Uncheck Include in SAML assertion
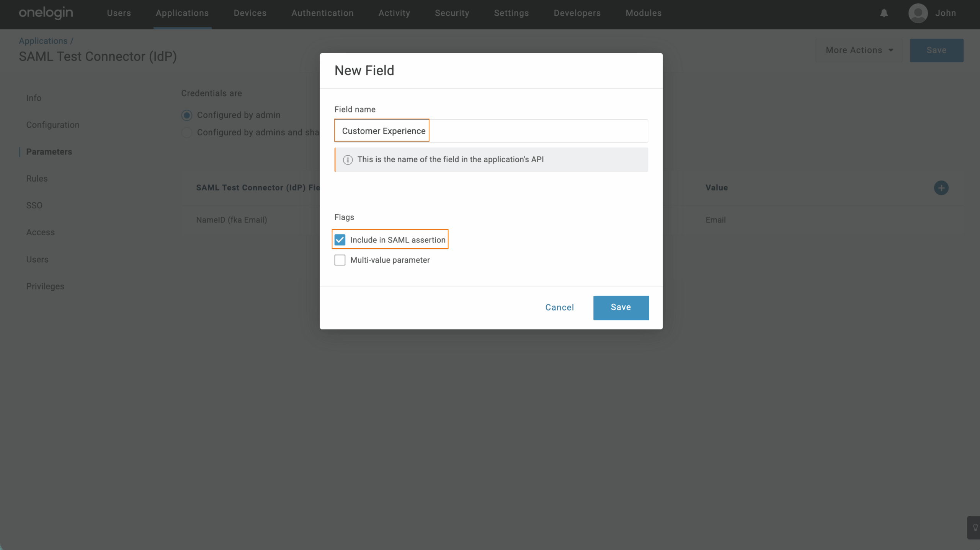 point(340,240)
